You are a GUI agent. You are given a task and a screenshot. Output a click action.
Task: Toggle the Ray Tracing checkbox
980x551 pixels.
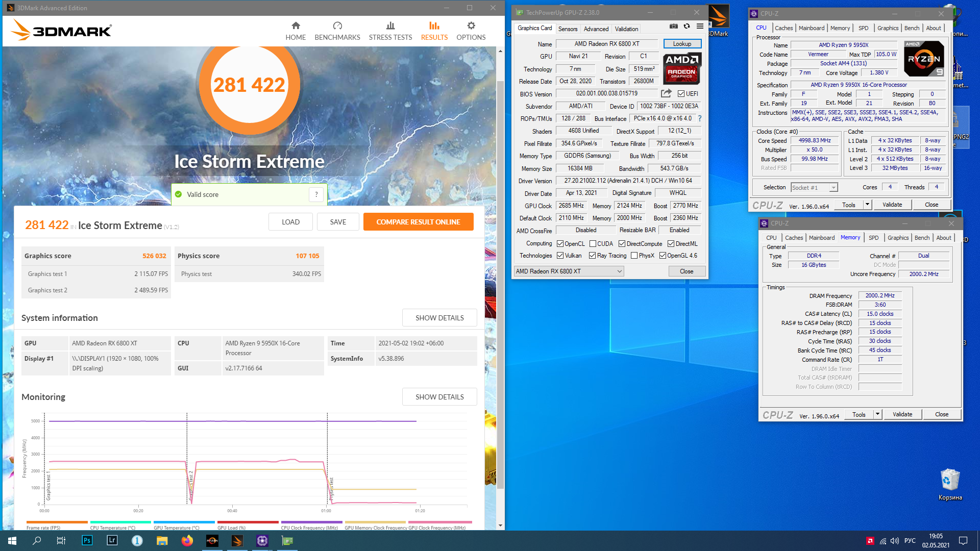pyautogui.click(x=592, y=256)
